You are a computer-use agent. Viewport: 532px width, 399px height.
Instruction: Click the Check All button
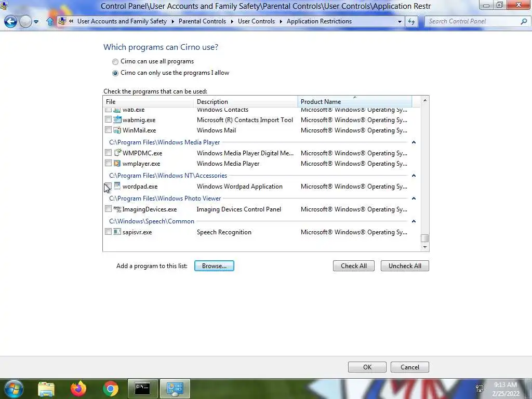click(x=353, y=266)
